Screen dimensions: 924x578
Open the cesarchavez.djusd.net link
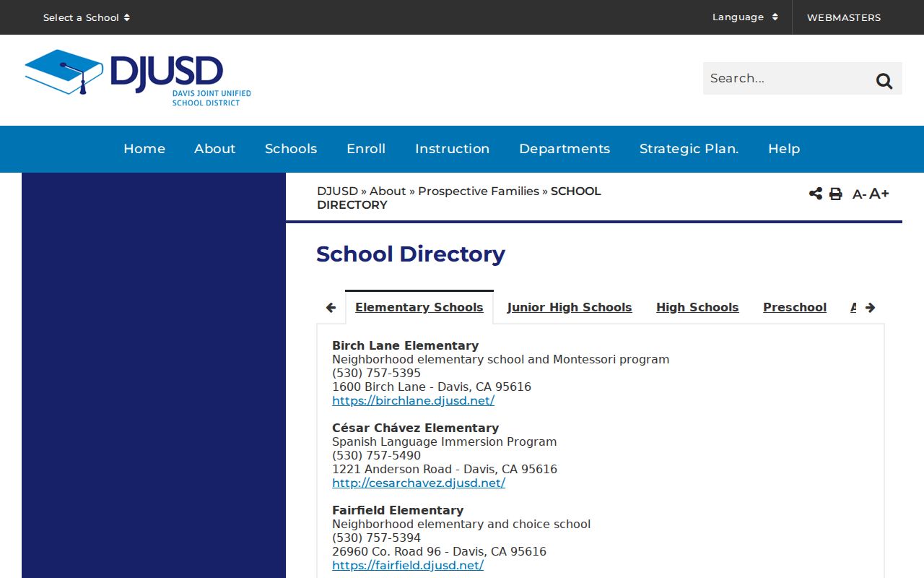(x=419, y=483)
